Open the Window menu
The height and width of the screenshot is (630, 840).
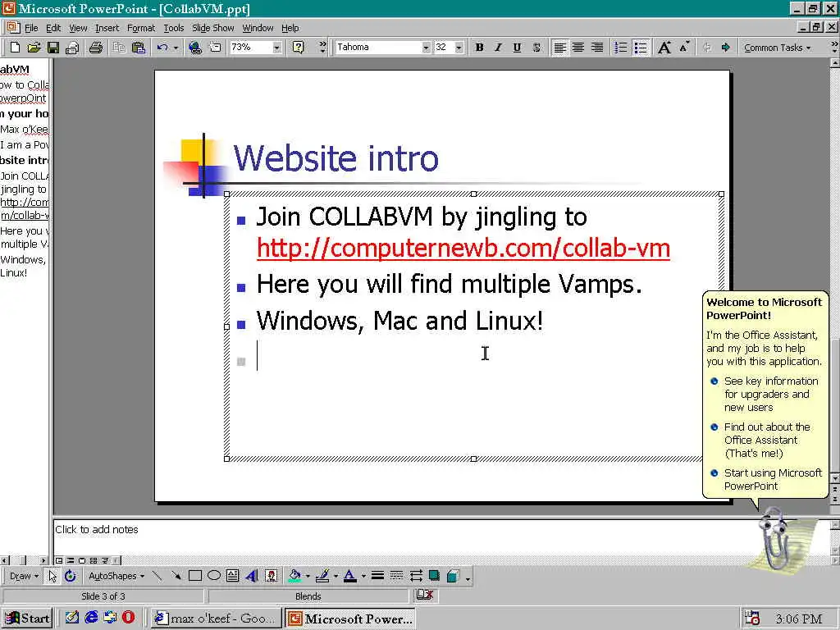258,28
